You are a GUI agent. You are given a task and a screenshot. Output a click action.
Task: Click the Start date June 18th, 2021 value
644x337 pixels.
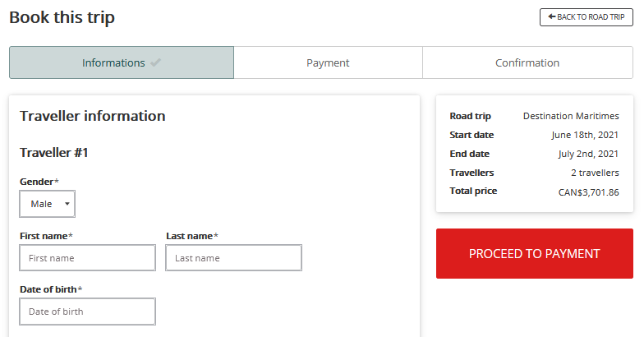point(585,135)
